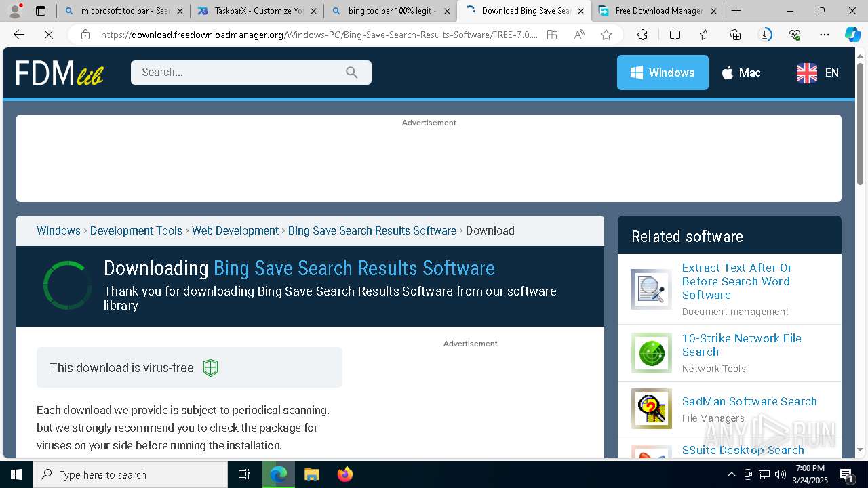Image resolution: width=868 pixels, height=488 pixels.
Task: Click the page vertical scrollbar thumb
Action: pos(860,123)
